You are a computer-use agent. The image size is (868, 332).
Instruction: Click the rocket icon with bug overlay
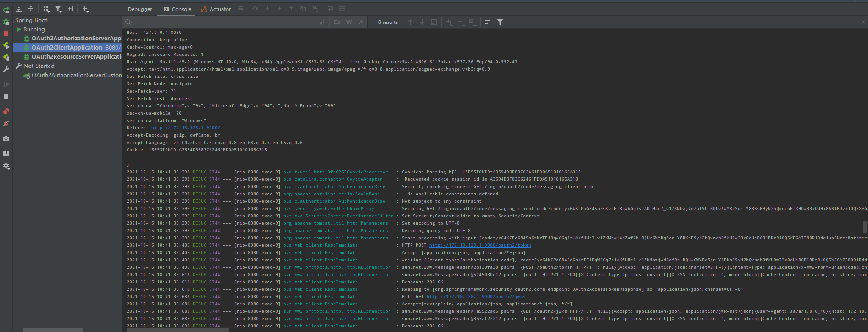tap(6, 57)
